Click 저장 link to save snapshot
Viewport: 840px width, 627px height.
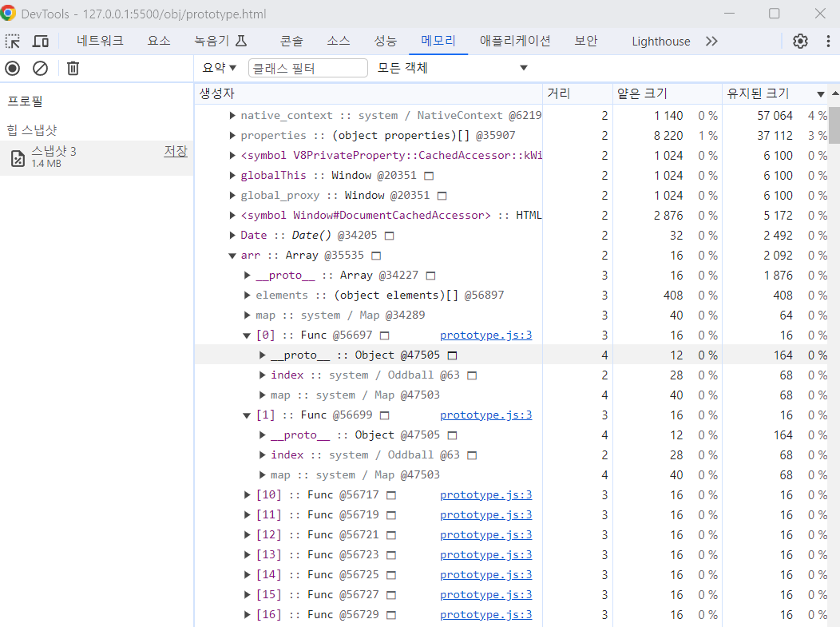(x=176, y=151)
